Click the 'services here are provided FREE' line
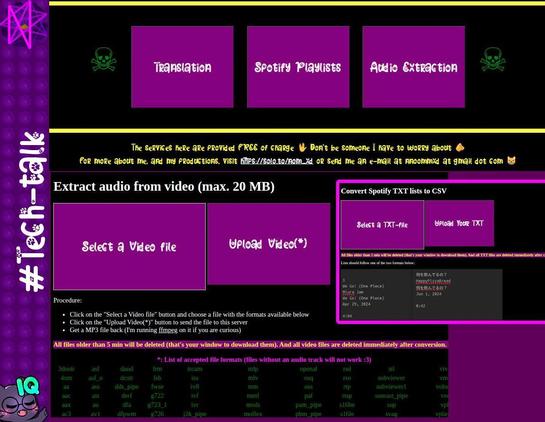The image size is (545, 422). click(298, 147)
